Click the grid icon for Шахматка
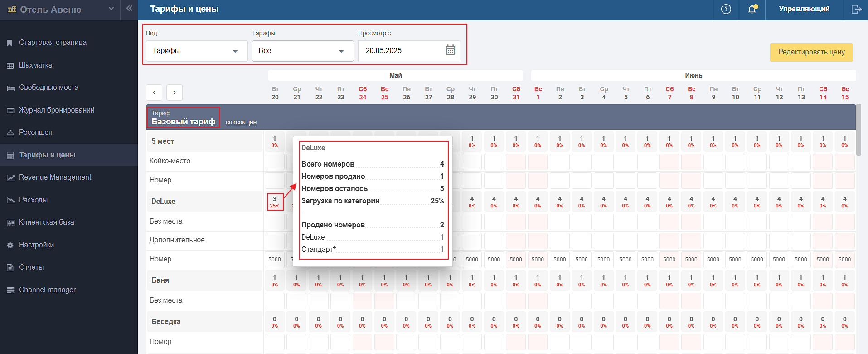This screenshot has height=354, width=868. coord(10,65)
